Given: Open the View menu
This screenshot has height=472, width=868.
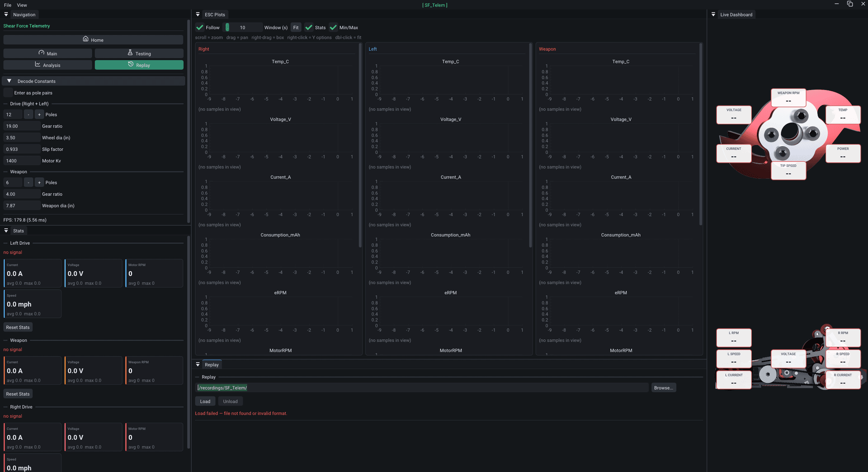Looking at the screenshot, I should 22,5.
